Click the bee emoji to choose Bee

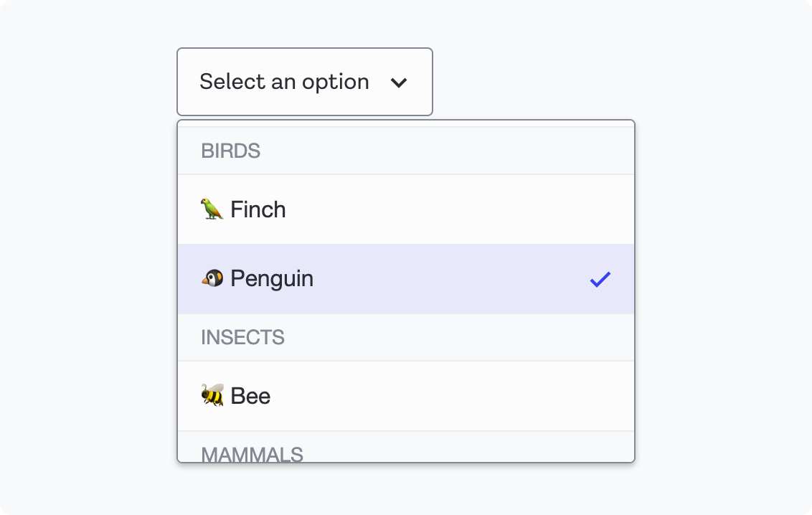point(211,395)
